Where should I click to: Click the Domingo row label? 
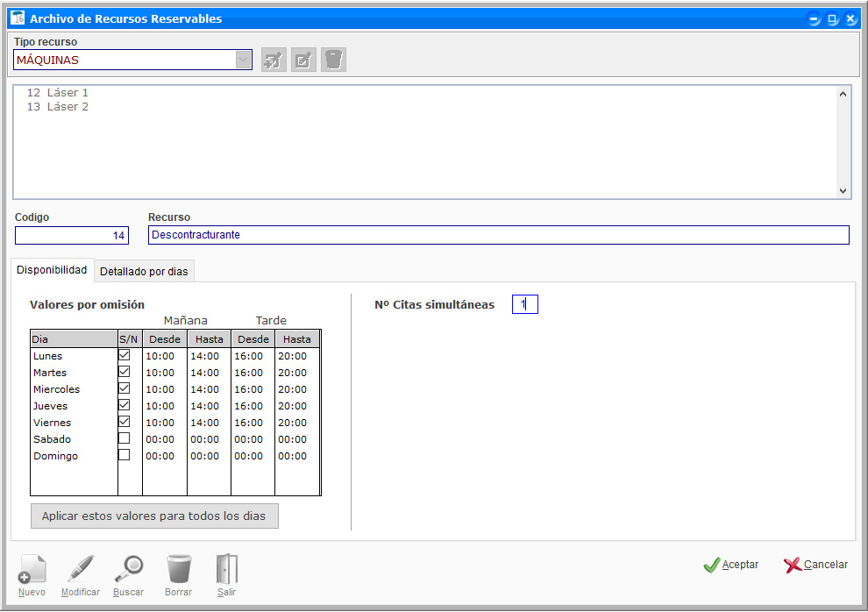pos(55,456)
